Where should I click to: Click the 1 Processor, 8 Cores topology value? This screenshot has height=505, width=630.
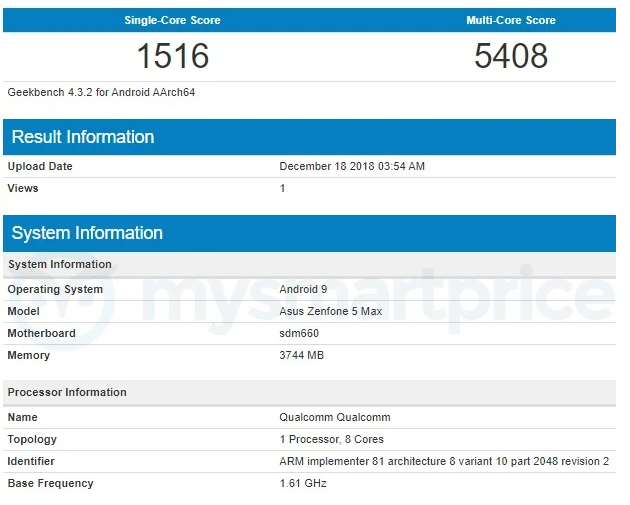332,439
